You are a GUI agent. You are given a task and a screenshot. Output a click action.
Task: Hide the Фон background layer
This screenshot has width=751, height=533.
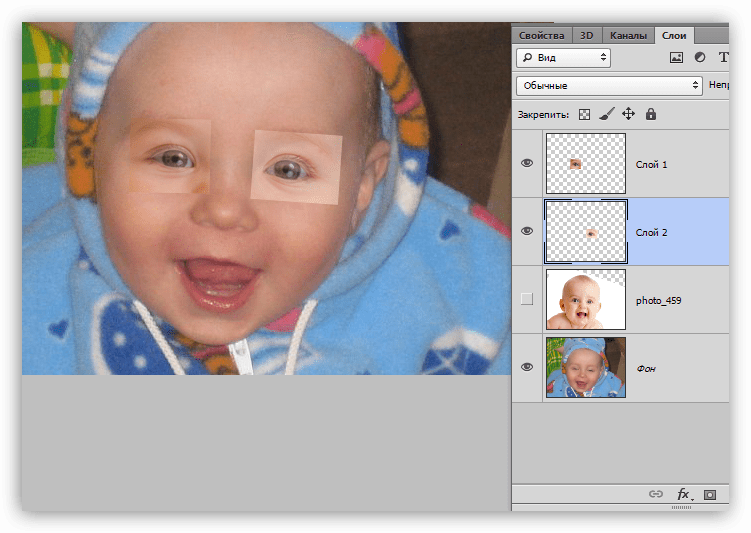pyautogui.click(x=527, y=367)
